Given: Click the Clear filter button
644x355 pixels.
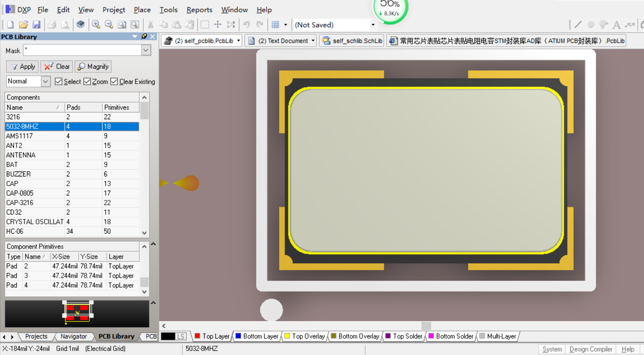Looking at the screenshot, I should pyautogui.click(x=57, y=67).
